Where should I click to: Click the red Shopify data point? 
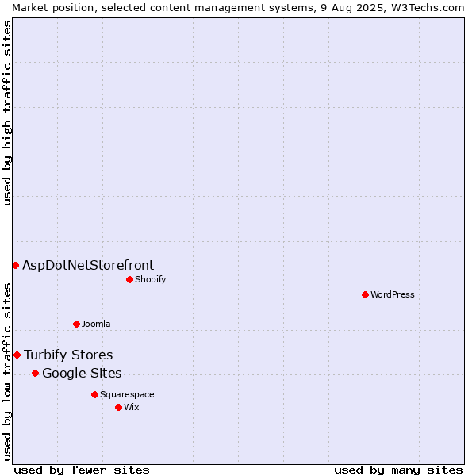click(x=129, y=279)
